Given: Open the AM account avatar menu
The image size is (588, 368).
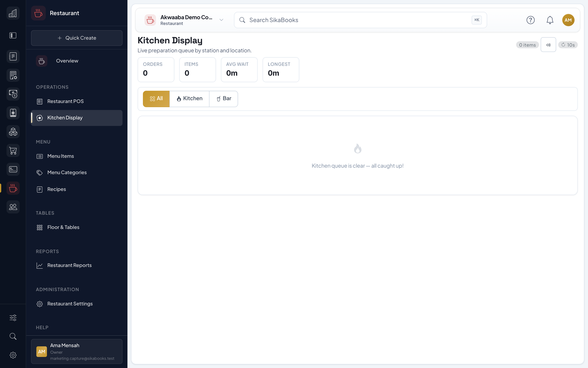Looking at the screenshot, I should point(568,20).
